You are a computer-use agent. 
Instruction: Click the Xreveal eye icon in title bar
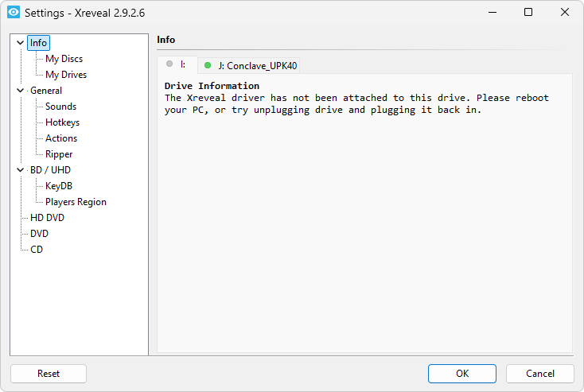click(x=14, y=13)
